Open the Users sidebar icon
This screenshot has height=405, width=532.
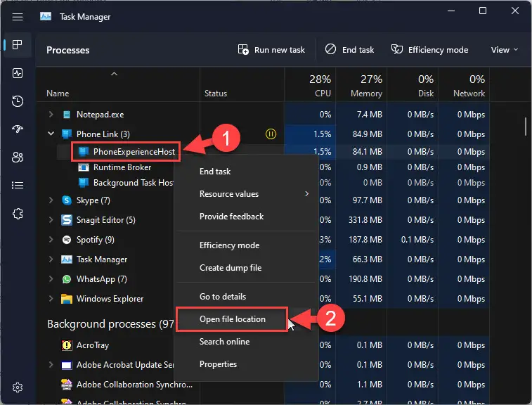(18, 157)
